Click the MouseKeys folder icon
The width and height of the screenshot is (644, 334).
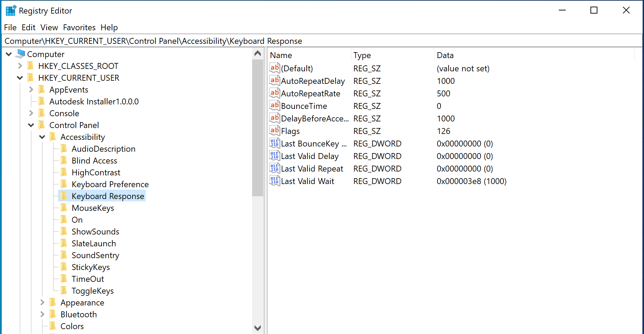64,208
